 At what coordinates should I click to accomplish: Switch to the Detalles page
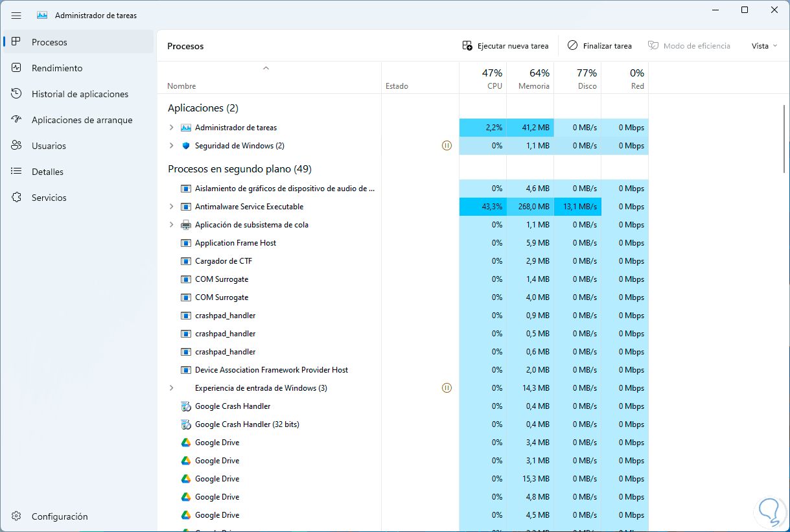tap(47, 172)
